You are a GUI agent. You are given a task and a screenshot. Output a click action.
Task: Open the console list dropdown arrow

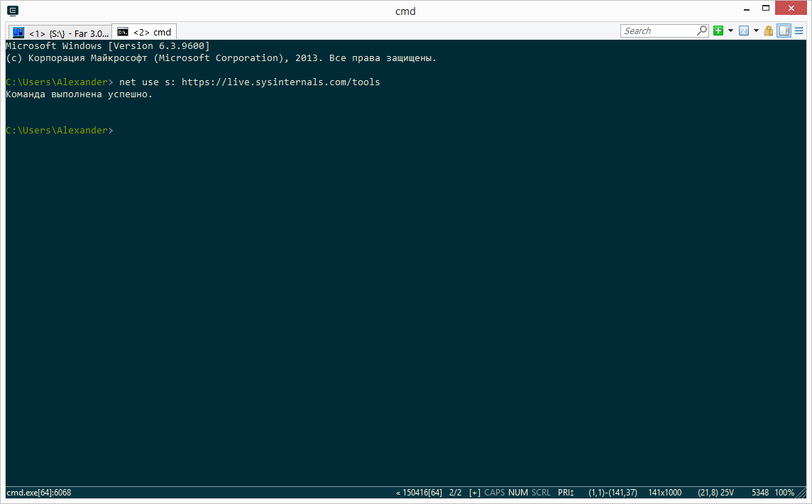[756, 31]
